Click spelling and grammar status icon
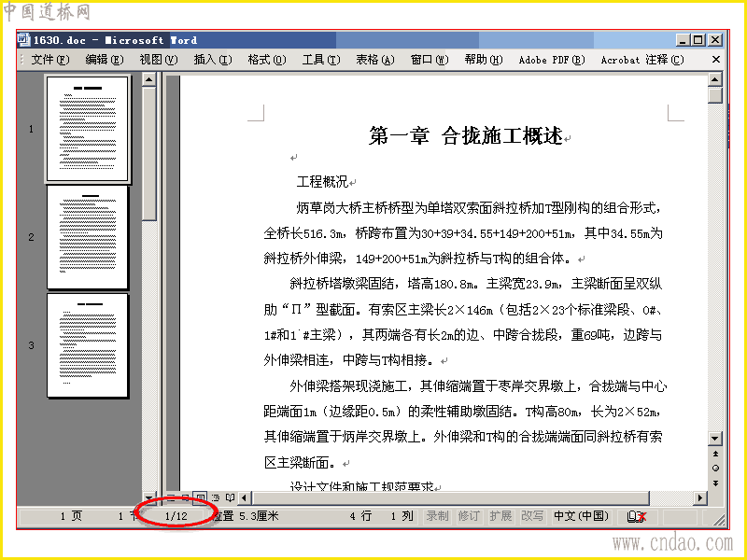This screenshot has height=560, width=747. click(637, 517)
